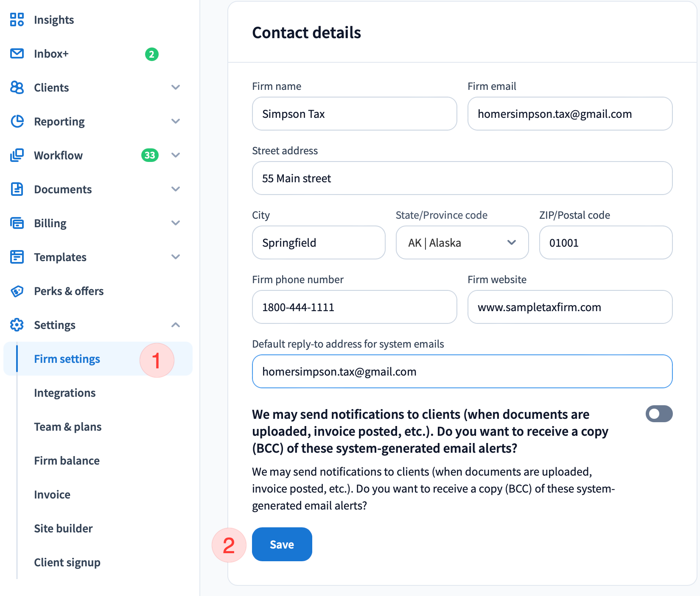Viewport: 700px width, 596px height.
Task: Open the Site builder link
Action: pos(63,529)
